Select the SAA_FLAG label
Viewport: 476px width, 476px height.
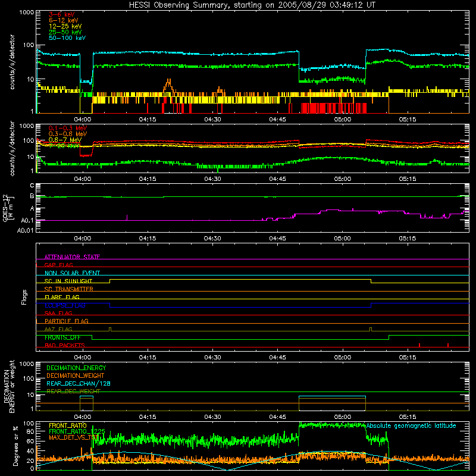pos(58,313)
